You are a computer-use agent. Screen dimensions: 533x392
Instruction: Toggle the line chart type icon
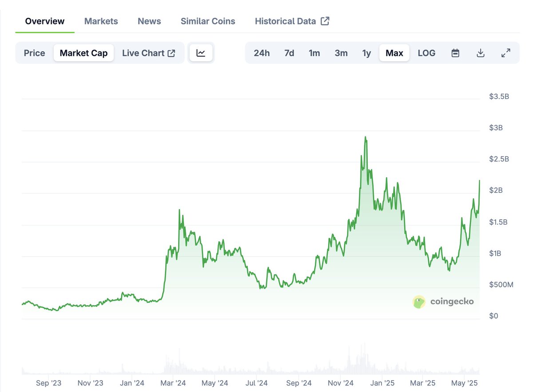click(x=201, y=53)
